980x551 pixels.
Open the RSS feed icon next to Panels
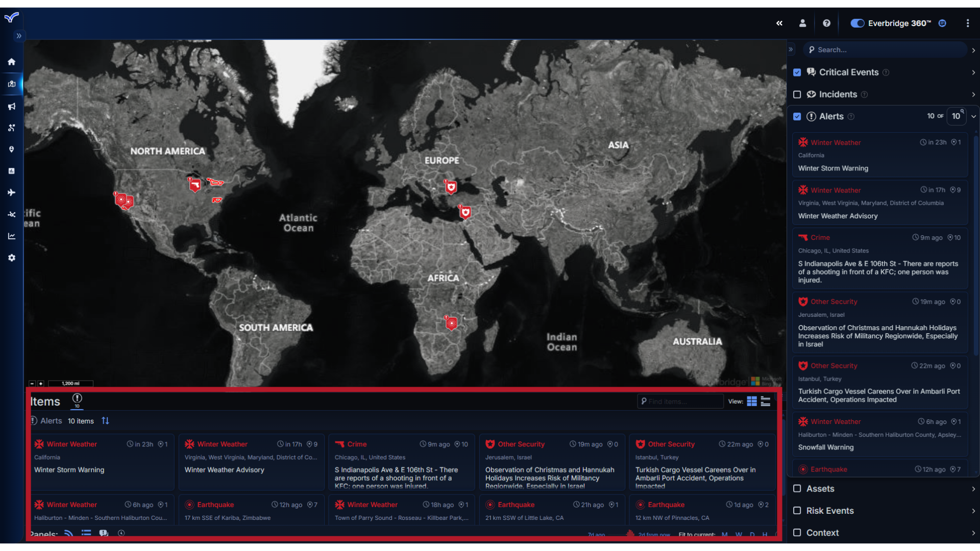point(68,533)
